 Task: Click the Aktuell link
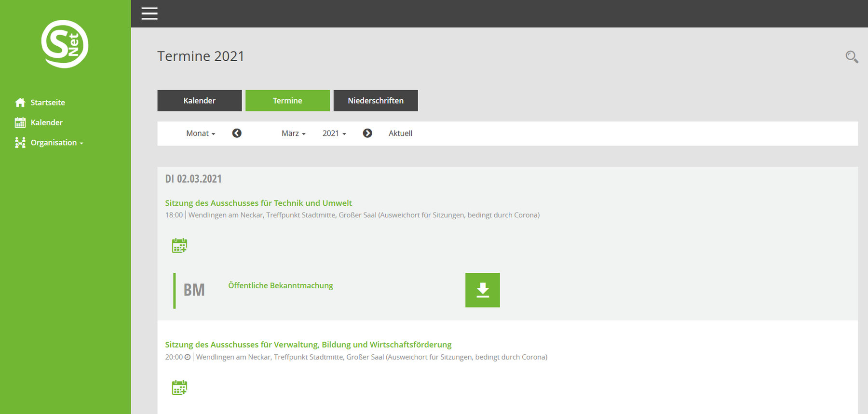[400, 134]
